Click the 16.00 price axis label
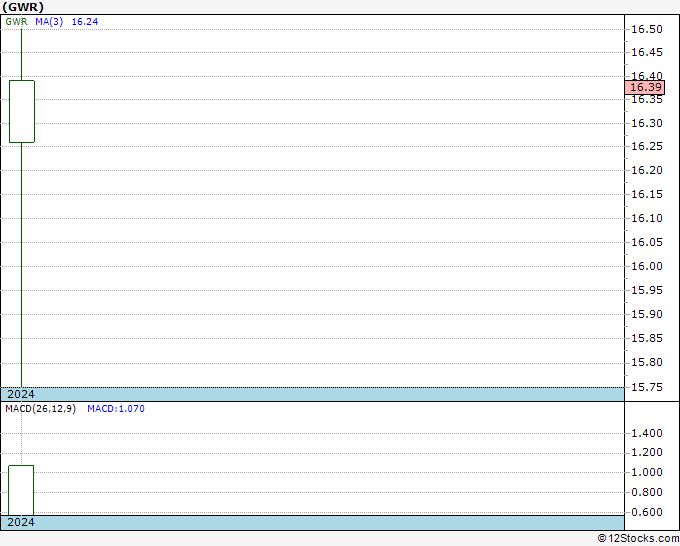The image size is (680, 546). (647, 266)
